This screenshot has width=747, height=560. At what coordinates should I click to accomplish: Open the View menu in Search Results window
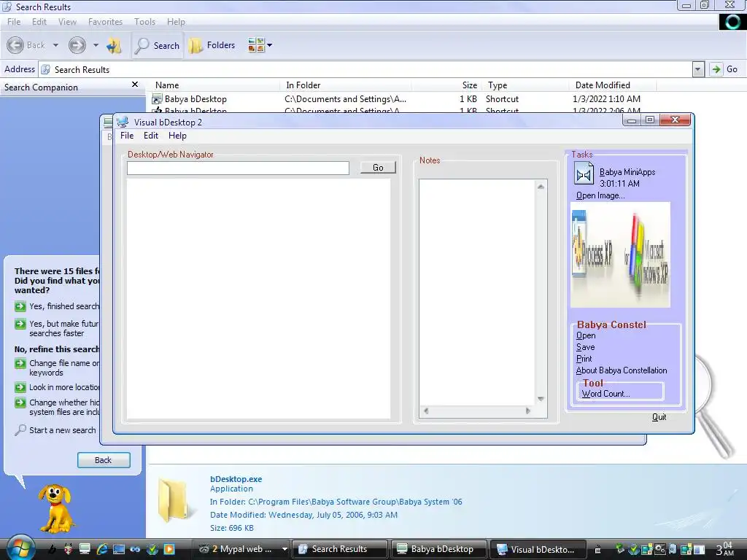tap(67, 22)
